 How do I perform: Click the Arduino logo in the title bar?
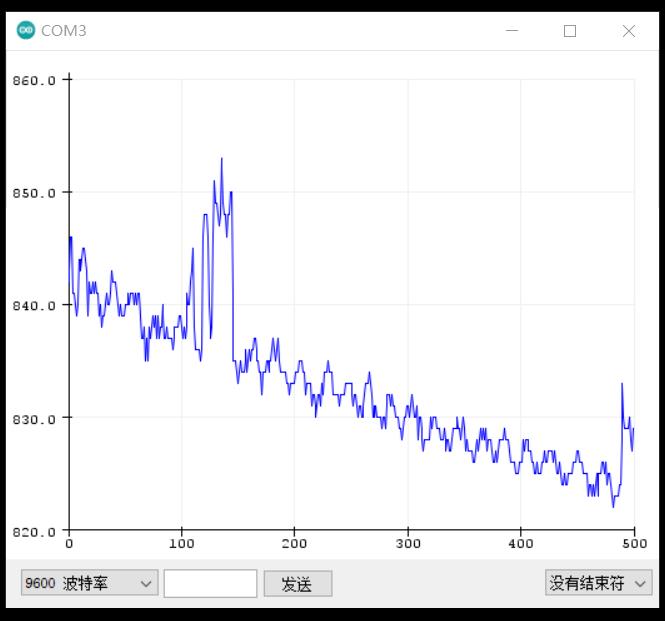click(25, 31)
